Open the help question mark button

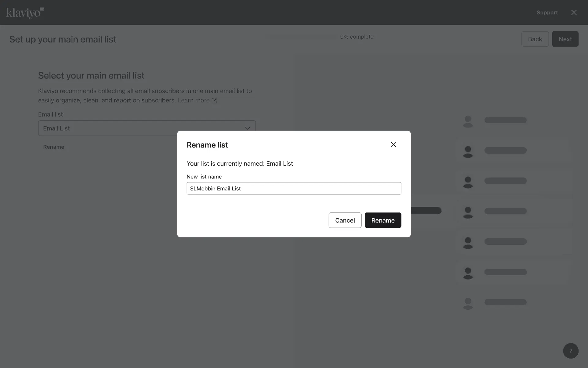coord(571,351)
